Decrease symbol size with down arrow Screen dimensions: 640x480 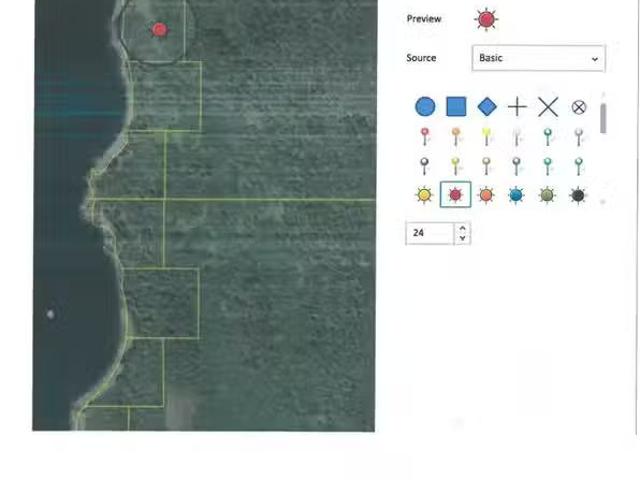click(462, 239)
